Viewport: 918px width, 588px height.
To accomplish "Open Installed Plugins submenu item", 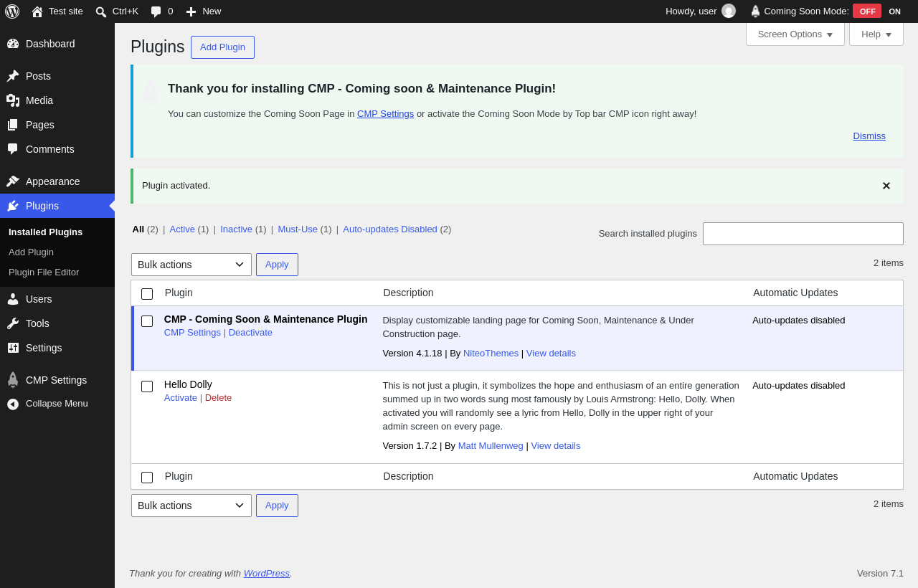I will point(45,232).
